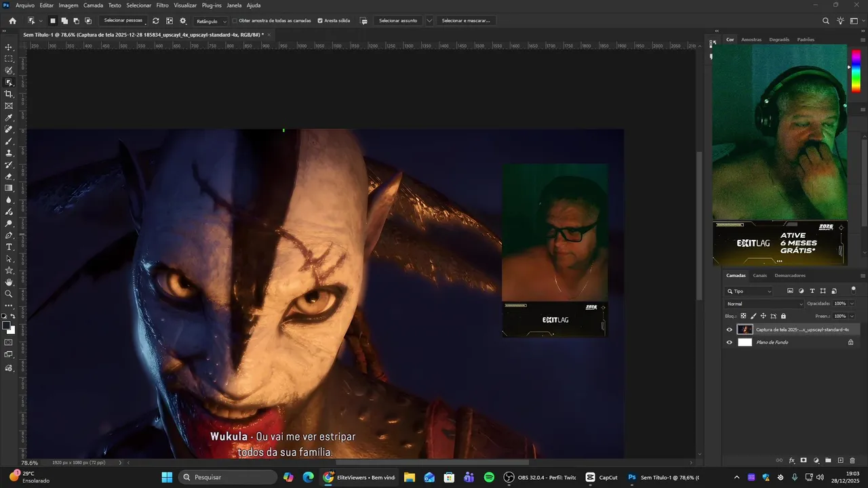The width and height of the screenshot is (868, 488).
Task: Select the Frame tool
Action: pos(9,106)
